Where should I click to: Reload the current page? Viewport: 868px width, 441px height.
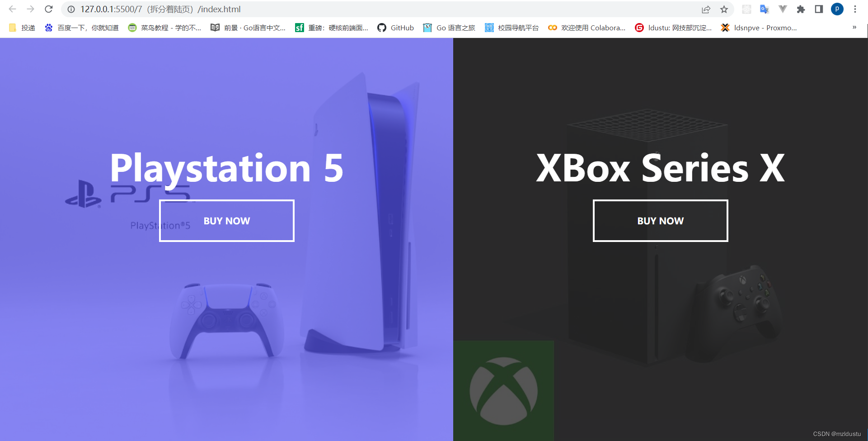click(x=49, y=9)
